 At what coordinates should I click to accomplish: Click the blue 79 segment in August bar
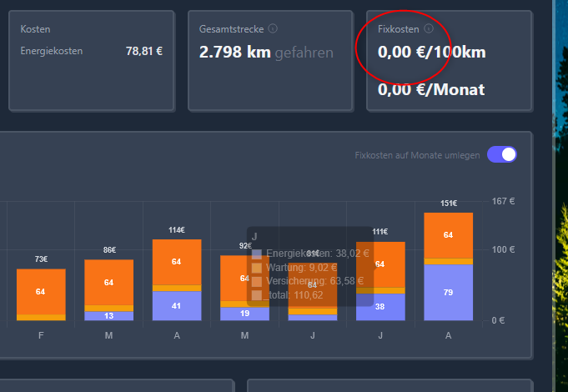click(x=449, y=293)
